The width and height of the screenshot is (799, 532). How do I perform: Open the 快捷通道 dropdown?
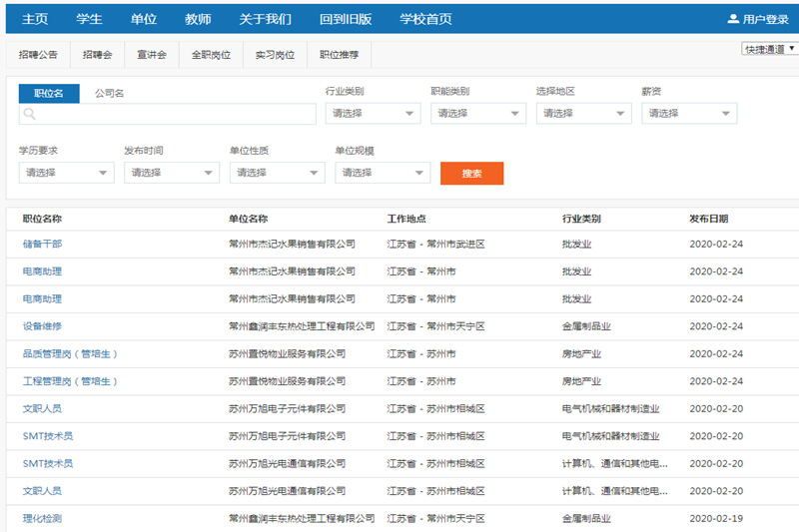point(769,49)
